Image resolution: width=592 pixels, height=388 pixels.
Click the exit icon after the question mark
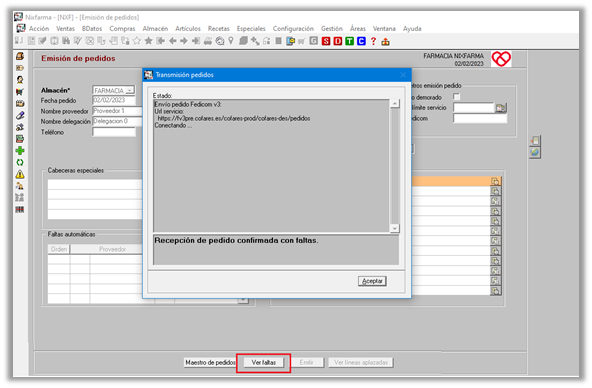click(x=385, y=42)
